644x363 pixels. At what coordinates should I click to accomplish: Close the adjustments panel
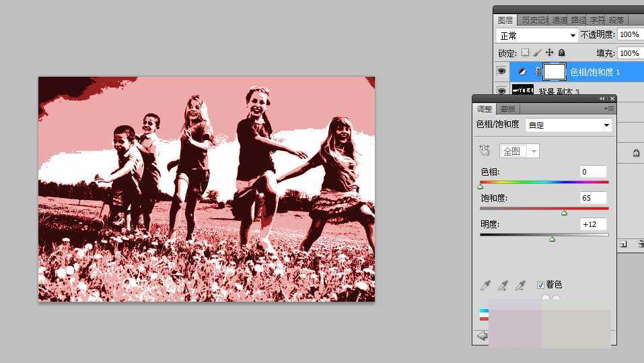[612, 99]
